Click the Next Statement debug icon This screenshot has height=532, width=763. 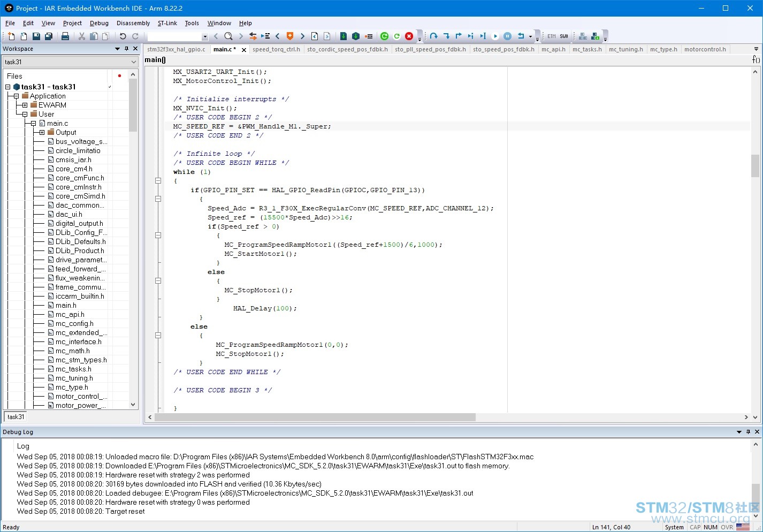tap(471, 36)
